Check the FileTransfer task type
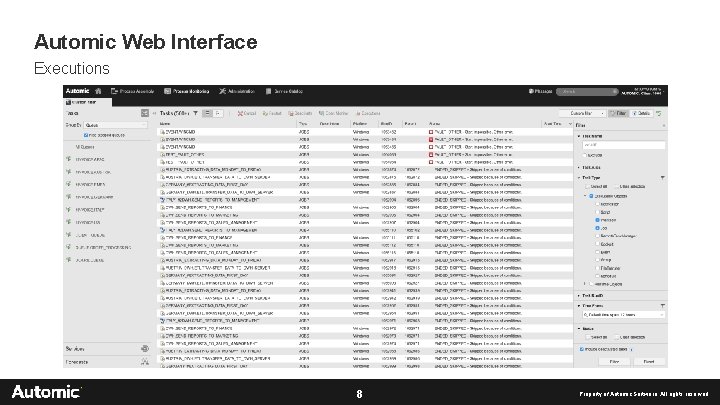Viewport: 720px width, 405px height. point(597,268)
